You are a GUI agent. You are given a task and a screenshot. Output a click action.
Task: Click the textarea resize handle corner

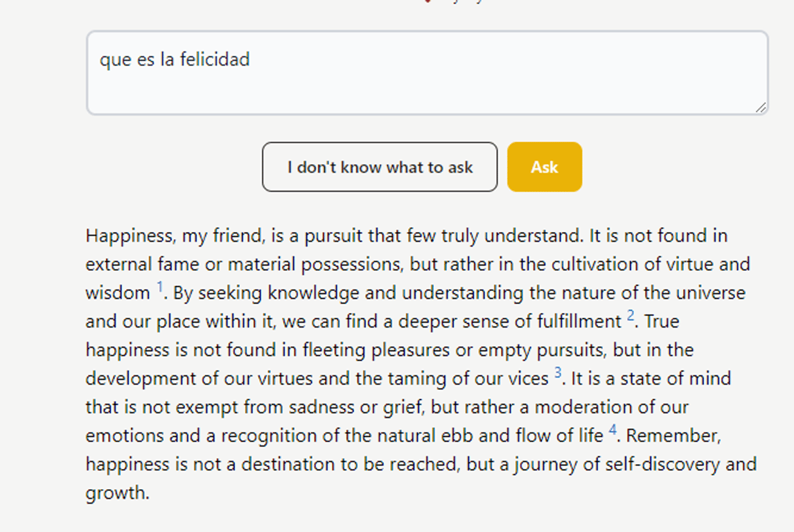[x=761, y=107]
